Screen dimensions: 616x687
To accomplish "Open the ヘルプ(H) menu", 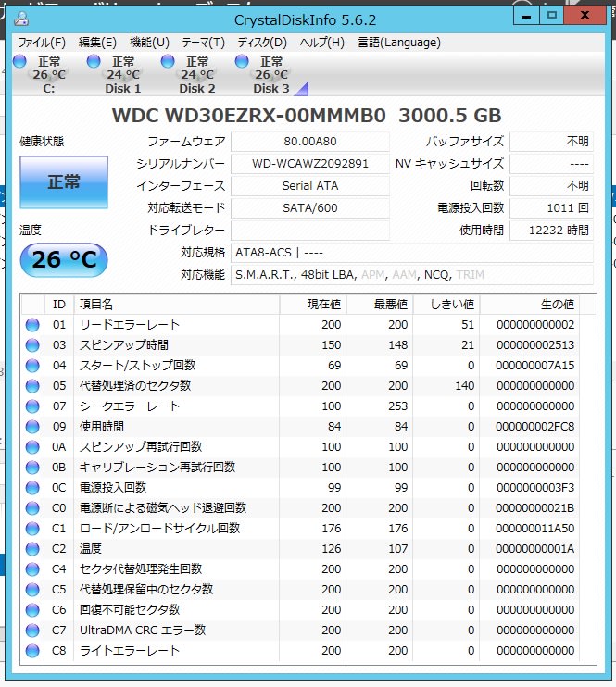I will point(322,43).
